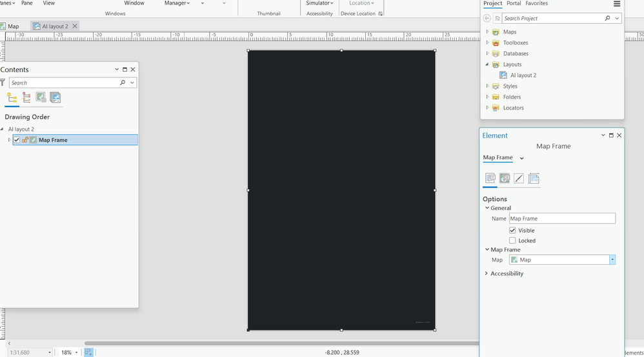Expand the Accessibility section
The image size is (644, 357).
click(x=487, y=273)
